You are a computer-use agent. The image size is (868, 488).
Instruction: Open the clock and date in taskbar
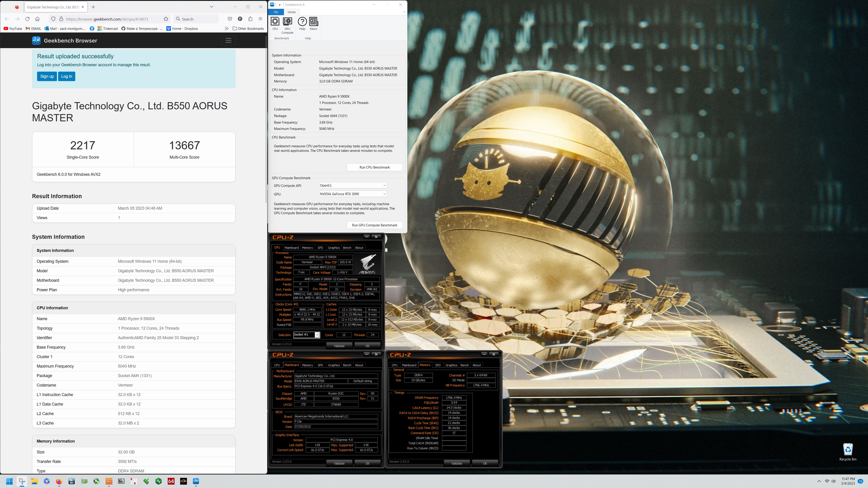(848, 481)
